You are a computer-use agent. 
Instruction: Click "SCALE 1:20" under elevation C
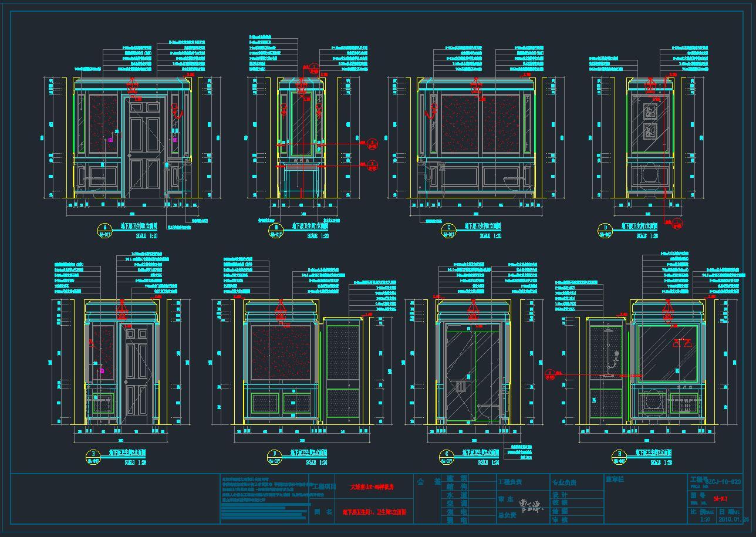point(491,236)
